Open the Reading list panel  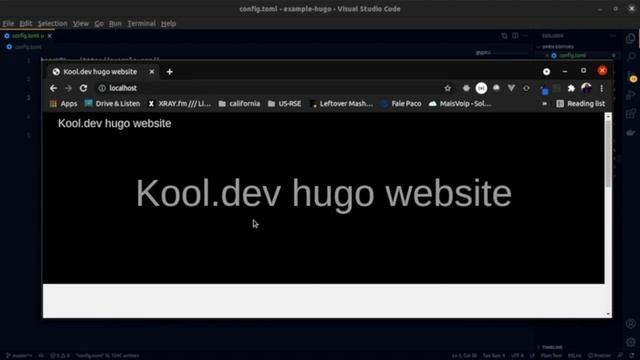(580, 104)
